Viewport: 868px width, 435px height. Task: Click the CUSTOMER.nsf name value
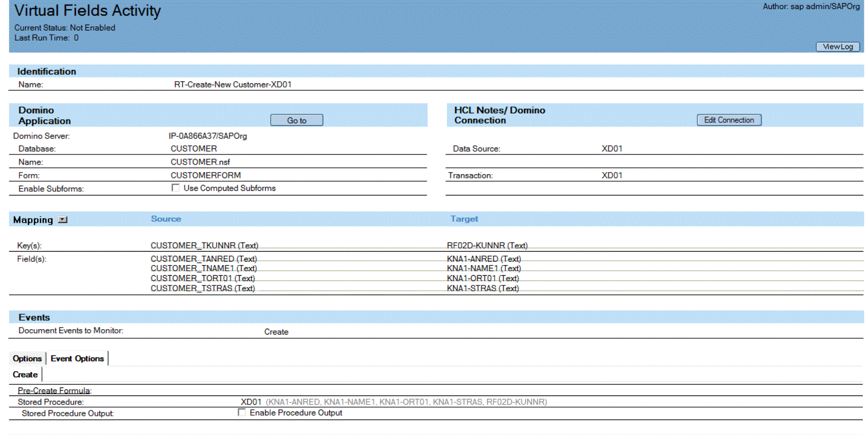click(x=200, y=162)
